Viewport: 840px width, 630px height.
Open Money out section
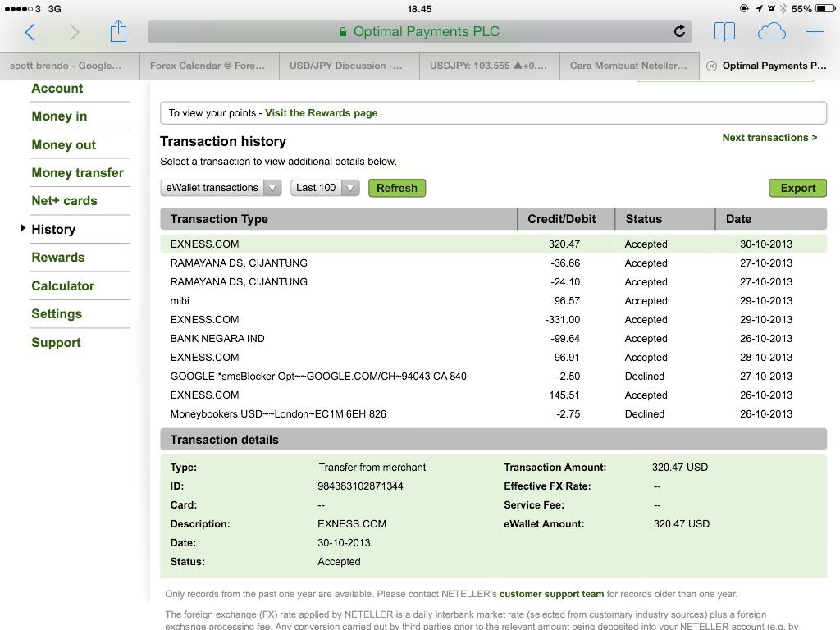(x=63, y=144)
